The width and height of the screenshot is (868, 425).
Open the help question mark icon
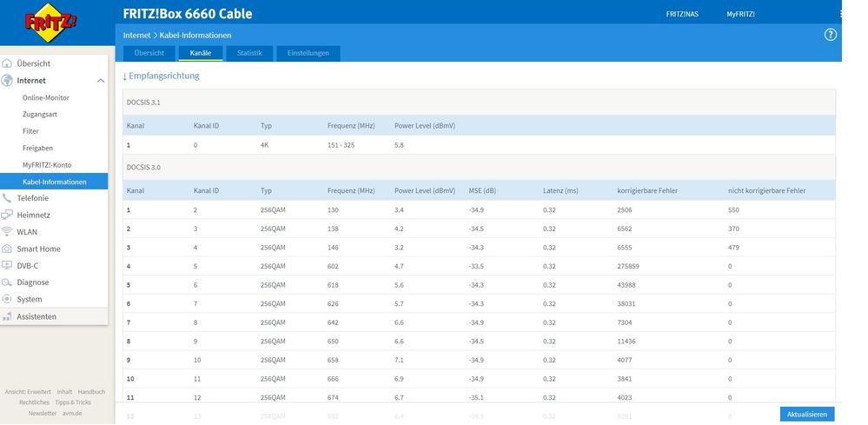pyautogui.click(x=830, y=35)
